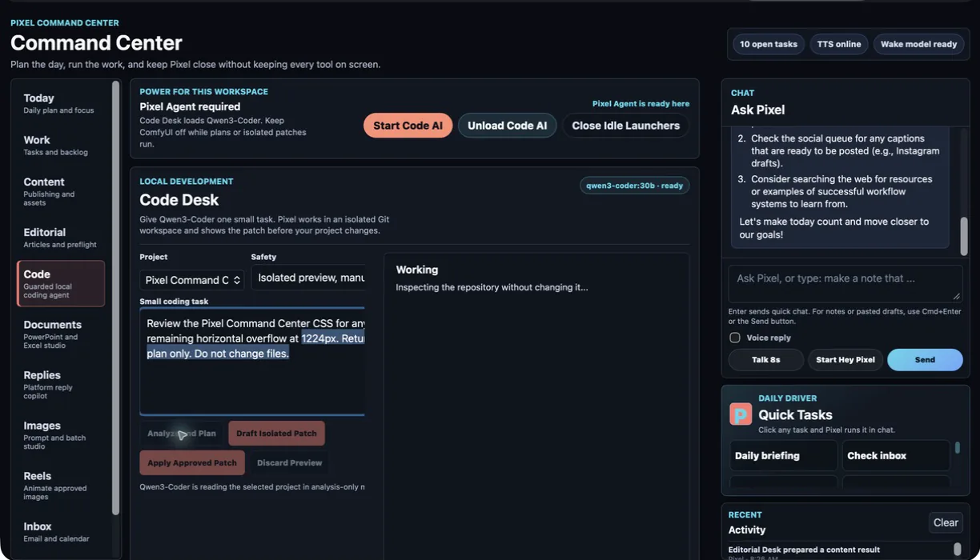This screenshot has height=560, width=980.
Task: Click the 10 open tasks pill
Action: click(x=769, y=44)
